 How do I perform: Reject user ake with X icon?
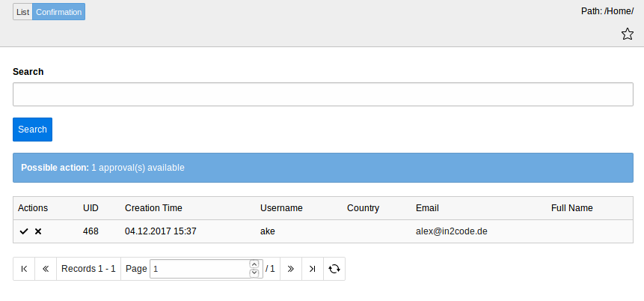(x=38, y=231)
